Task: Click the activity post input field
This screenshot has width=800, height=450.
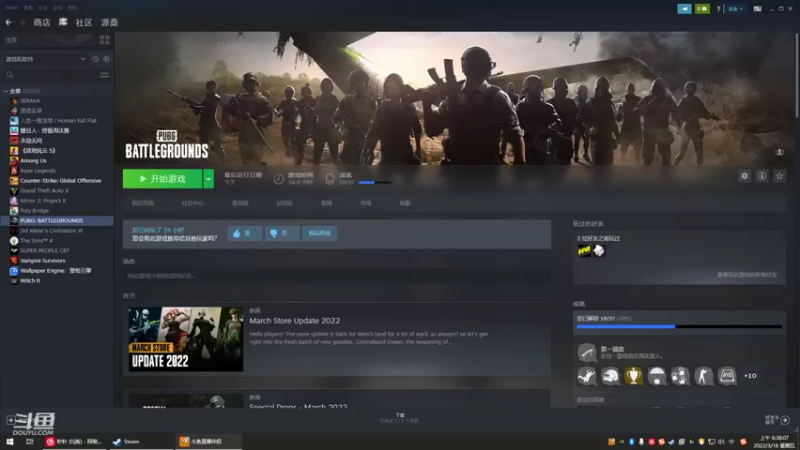Action: (337, 276)
